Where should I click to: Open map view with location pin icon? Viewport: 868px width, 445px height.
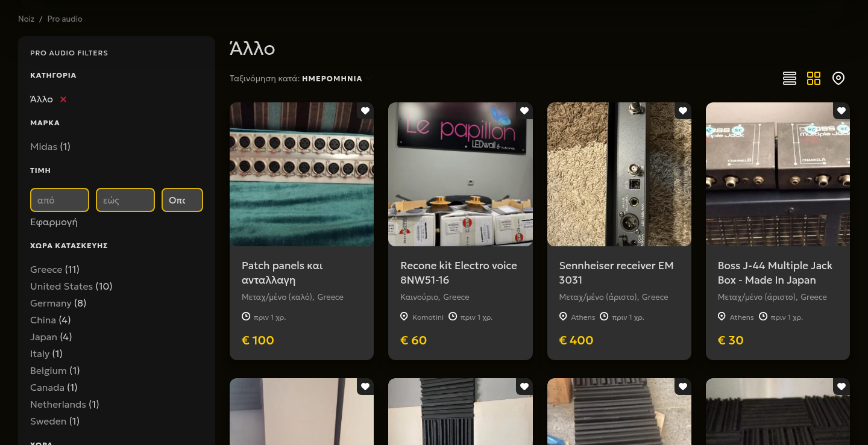pos(838,78)
